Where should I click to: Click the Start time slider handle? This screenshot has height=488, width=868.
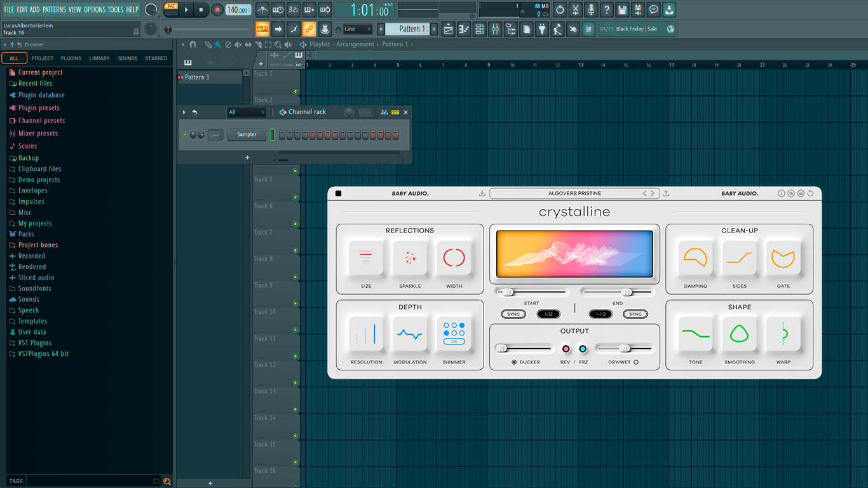click(x=508, y=292)
